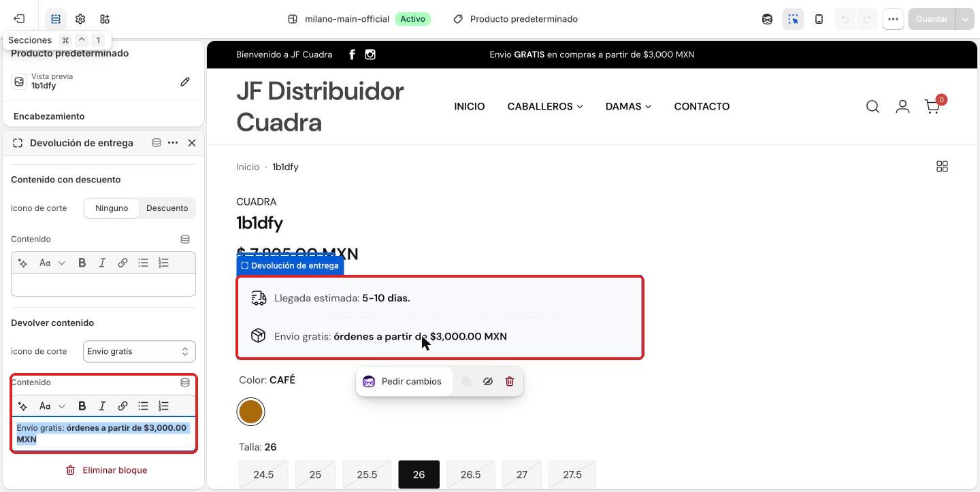Click the upper empty Contenido text area

click(103, 285)
